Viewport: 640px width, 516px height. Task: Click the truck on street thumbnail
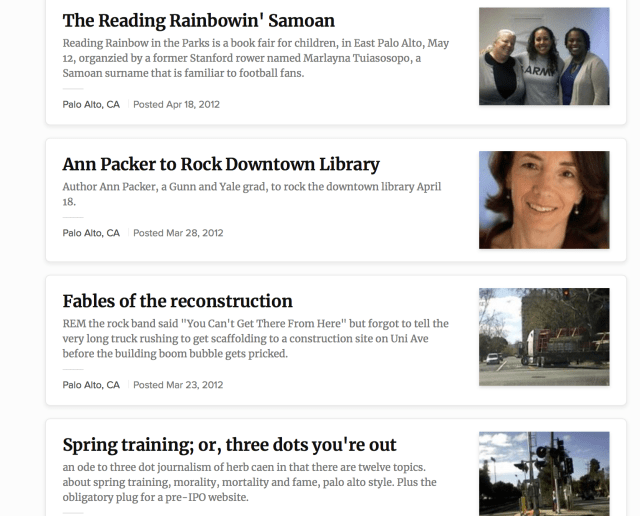[544, 337]
